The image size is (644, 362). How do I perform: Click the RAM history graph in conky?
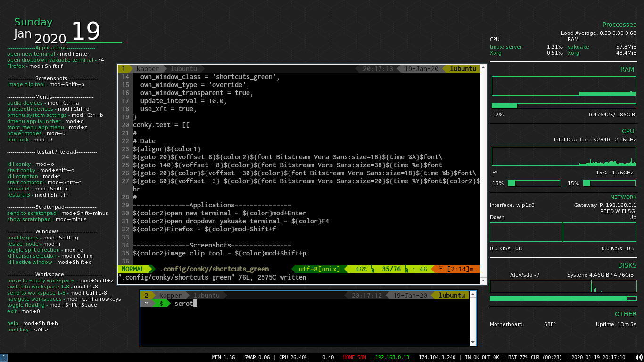pyautogui.click(x=564, y=86)
